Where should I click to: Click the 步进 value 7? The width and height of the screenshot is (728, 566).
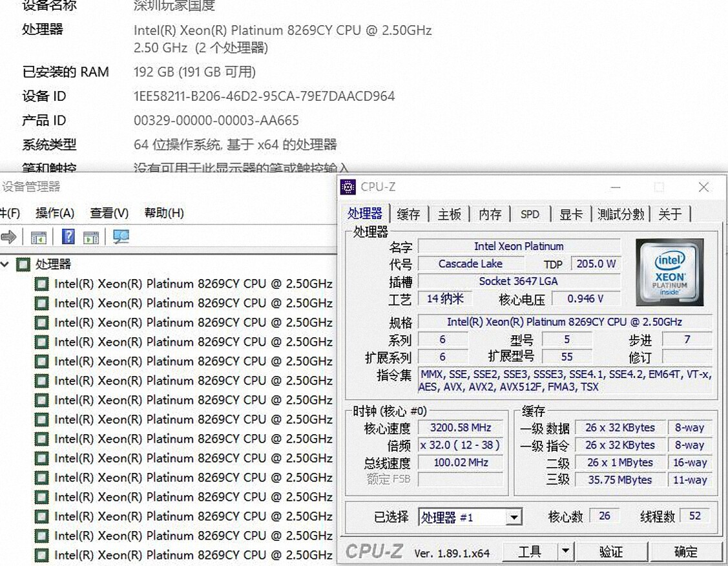coord(687,339)
